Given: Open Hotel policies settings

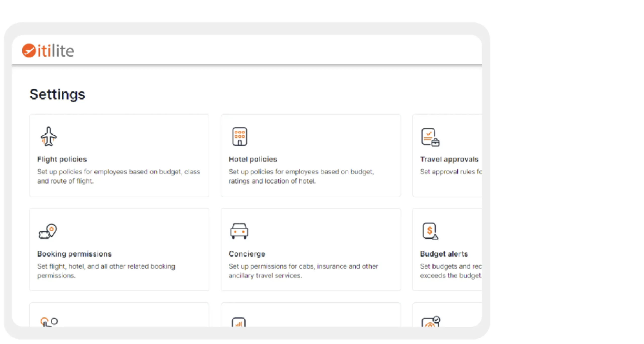Looking at the screenshot, I should pos(253,159).
